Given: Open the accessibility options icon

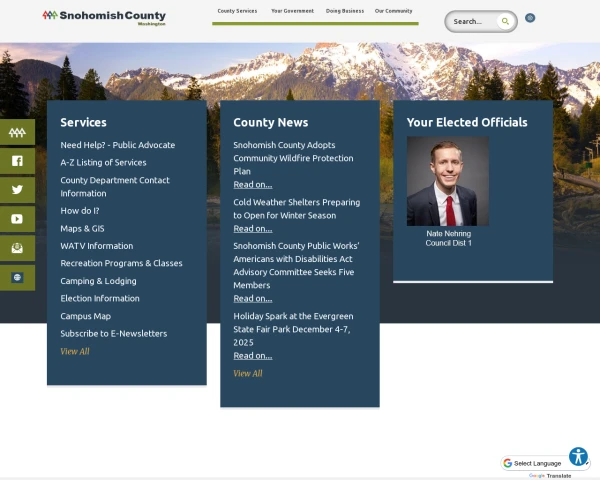Looking at the screenshot, I should 578,456.
